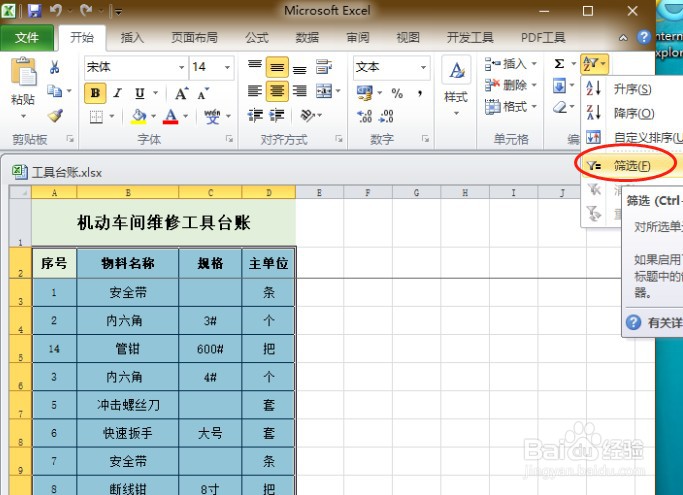Apply percent style
Screen dimensions: 683x495
[x=397, y=93]
